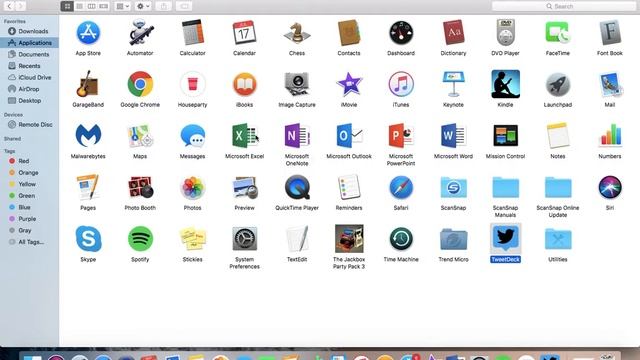640x360 pixels.
Task: Select the Time Machine icon
Action: point(401,239)
